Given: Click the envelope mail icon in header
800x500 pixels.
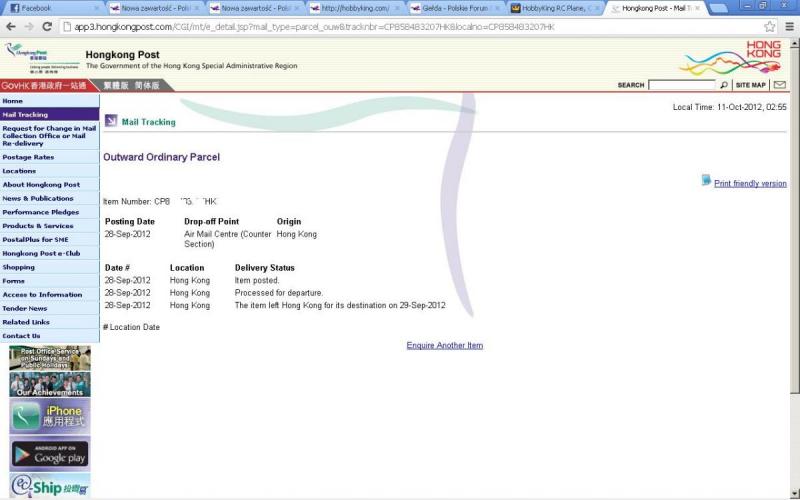Looking at the screenshot, I should 779,85.
